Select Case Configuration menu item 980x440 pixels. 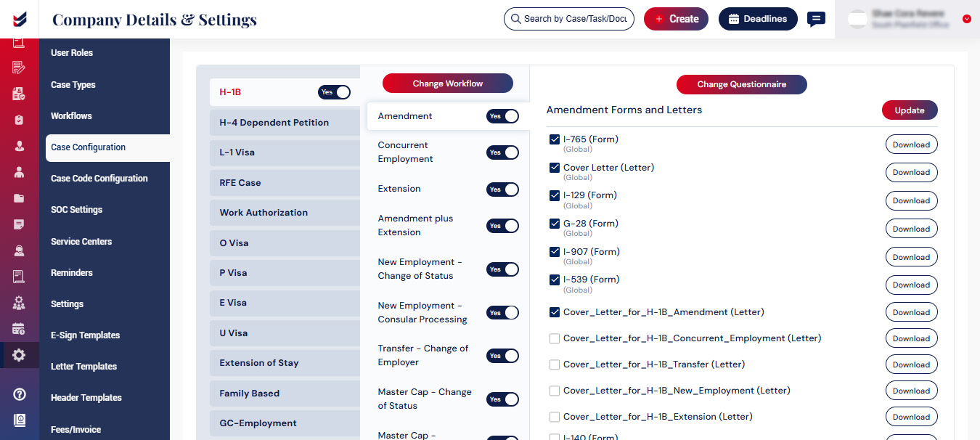(107, 147)
